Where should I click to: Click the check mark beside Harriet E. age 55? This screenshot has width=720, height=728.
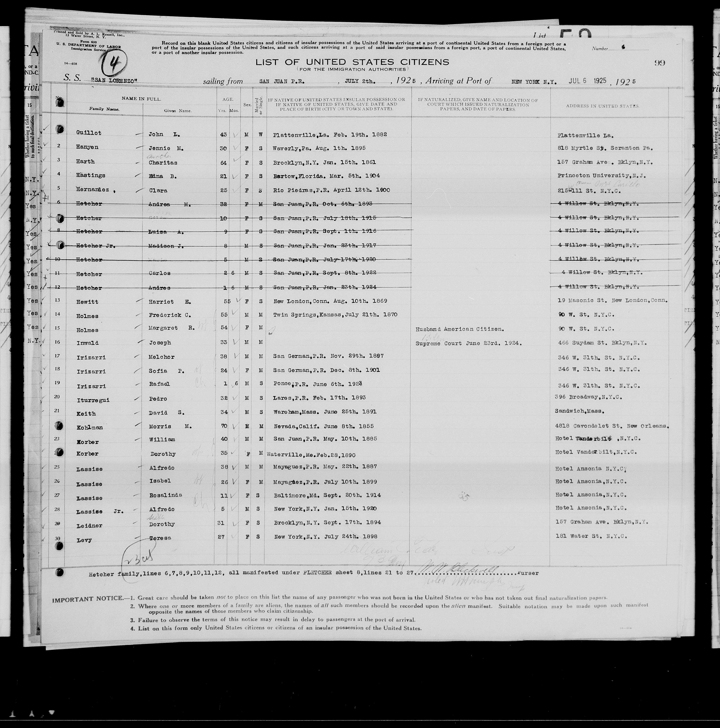point(238,301)
